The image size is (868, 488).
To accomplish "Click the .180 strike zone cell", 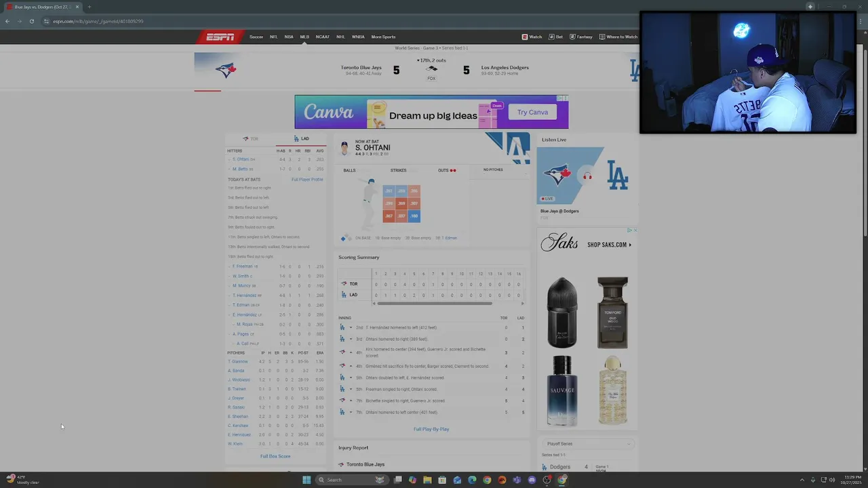I will 414,216.
